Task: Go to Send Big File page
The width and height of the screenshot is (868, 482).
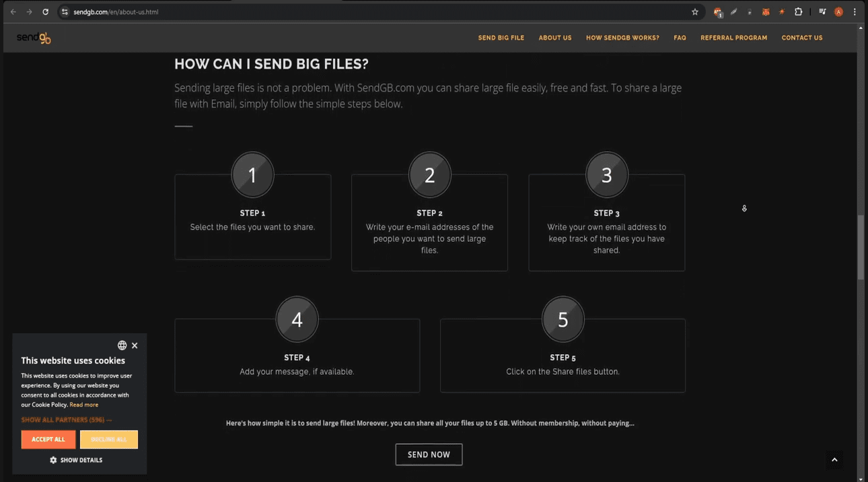Action: [x=501, y=38]
